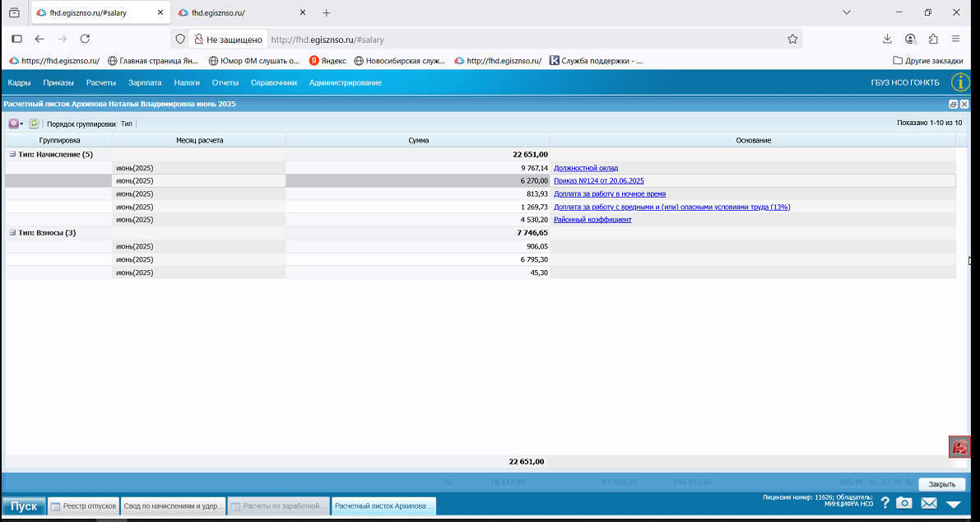Viewport: 980px width, 522px height.
Task: Open the Кадры menu
Action: [20, 82]
